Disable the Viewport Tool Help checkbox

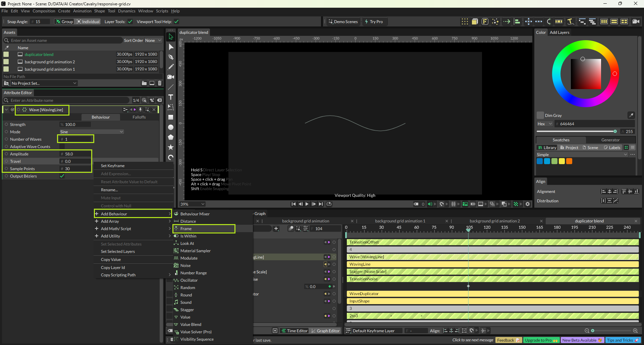pos(176,22)
